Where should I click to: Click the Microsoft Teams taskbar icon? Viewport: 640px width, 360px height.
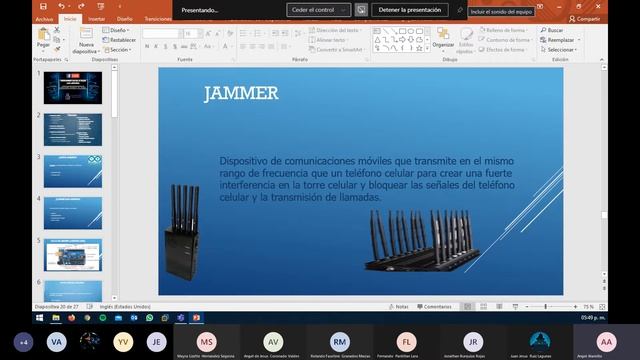pyautogui.click(x=181, y=318)
